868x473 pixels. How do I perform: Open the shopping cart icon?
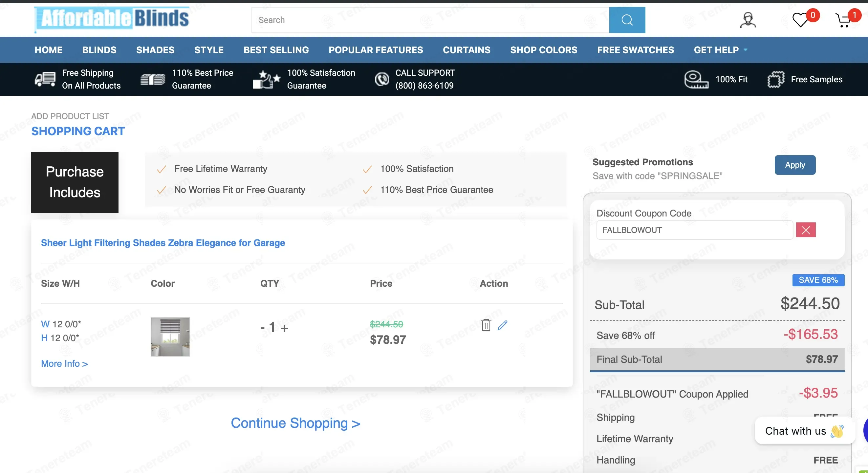(x=843, y=20)
